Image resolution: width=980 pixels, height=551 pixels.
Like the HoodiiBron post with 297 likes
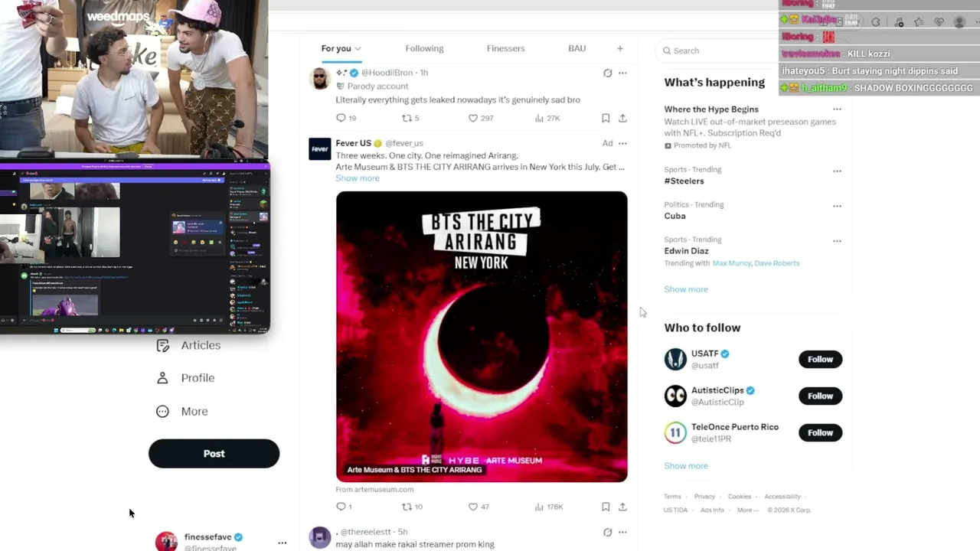[481, 118]
